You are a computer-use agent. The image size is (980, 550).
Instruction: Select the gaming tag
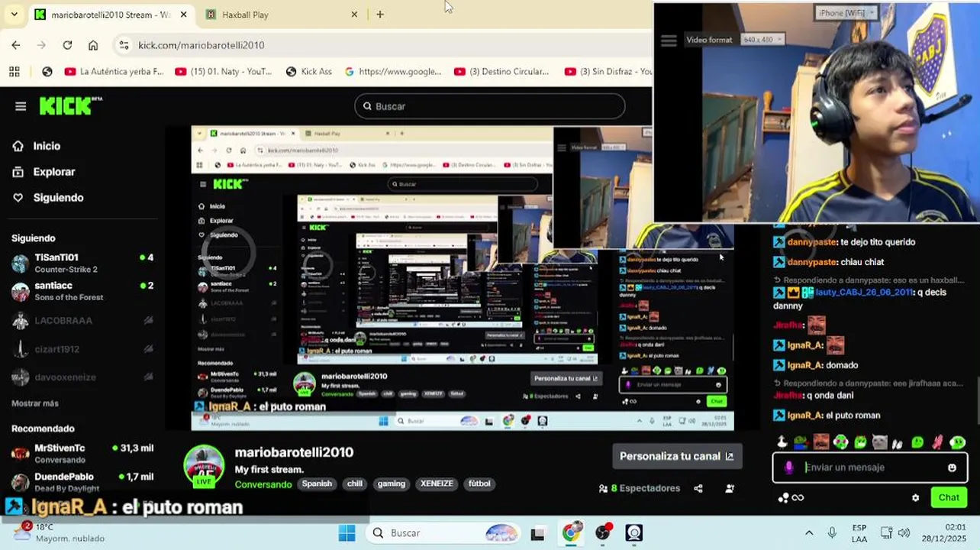click(x=392, y=484)
